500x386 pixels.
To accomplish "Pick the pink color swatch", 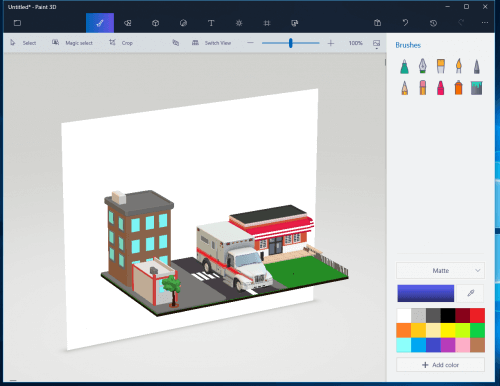I will [463, 345].
